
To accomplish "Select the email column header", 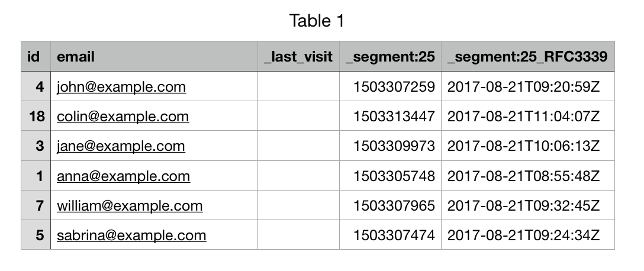I will pyautogui.click(x=76, y=57).
